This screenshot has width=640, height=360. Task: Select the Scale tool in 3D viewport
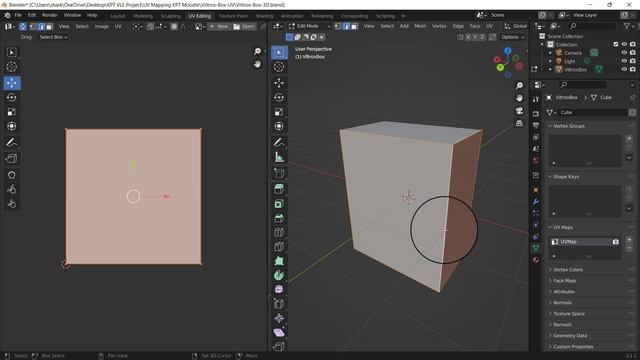pyautogui.click(x=279, y=112)
